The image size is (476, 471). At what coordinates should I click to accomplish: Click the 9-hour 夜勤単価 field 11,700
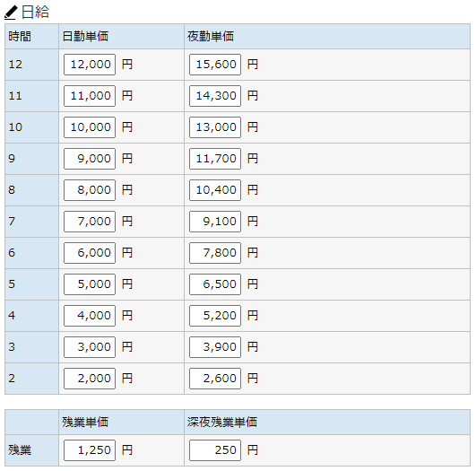click(215, 159)
